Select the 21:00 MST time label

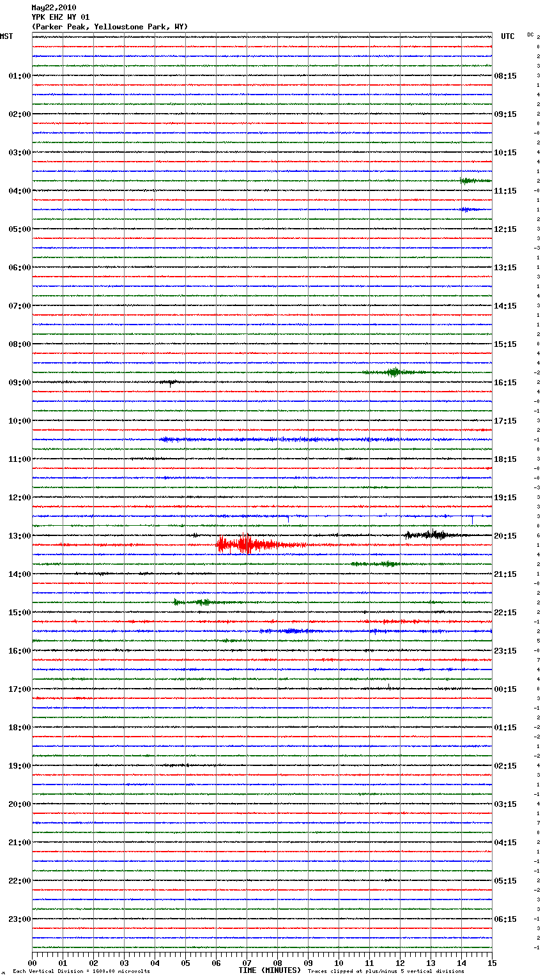pyautogui.click(x=20, y=843)
